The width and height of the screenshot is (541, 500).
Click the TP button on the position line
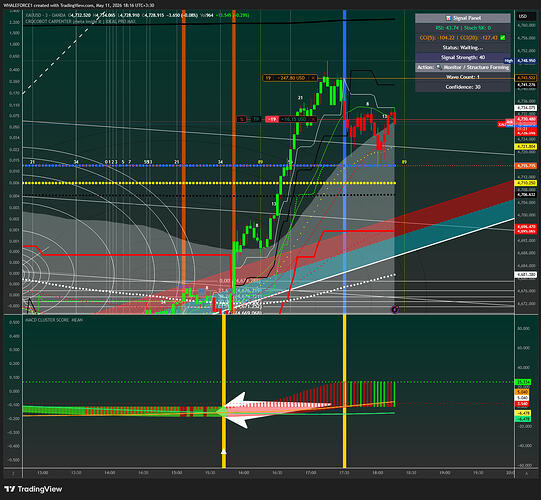click(256, 119)
